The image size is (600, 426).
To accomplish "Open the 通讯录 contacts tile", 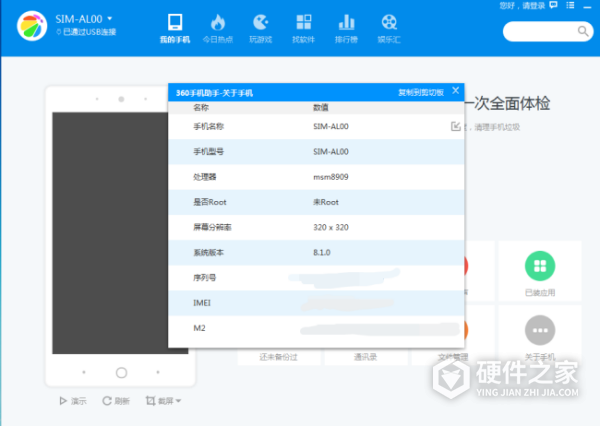I will [365, 357].
